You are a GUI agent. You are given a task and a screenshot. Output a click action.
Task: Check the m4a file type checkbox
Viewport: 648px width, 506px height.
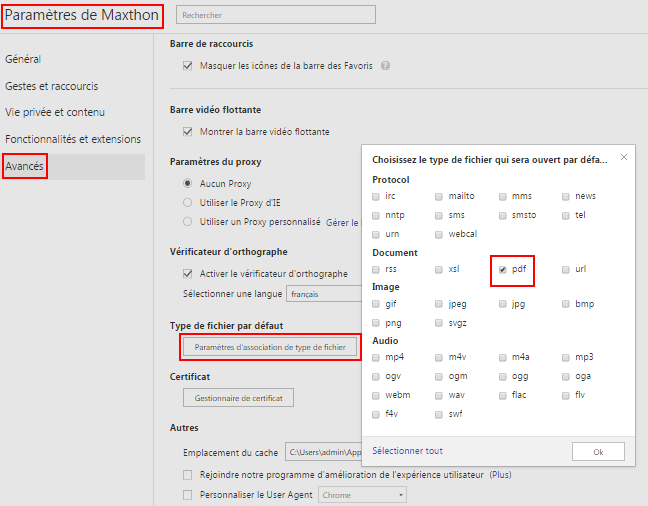(503, 358)
